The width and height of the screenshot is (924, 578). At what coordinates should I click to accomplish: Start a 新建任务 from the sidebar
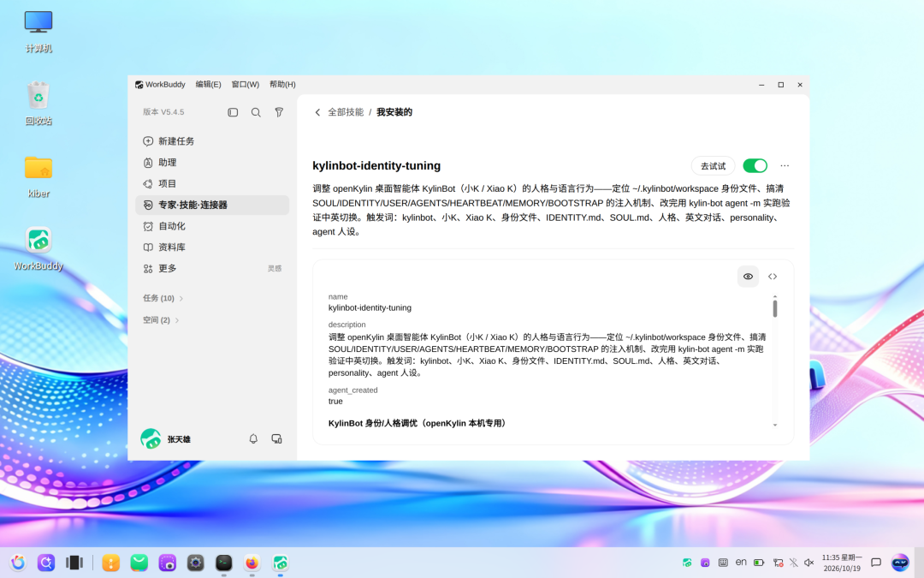click(x=212, y=141)
